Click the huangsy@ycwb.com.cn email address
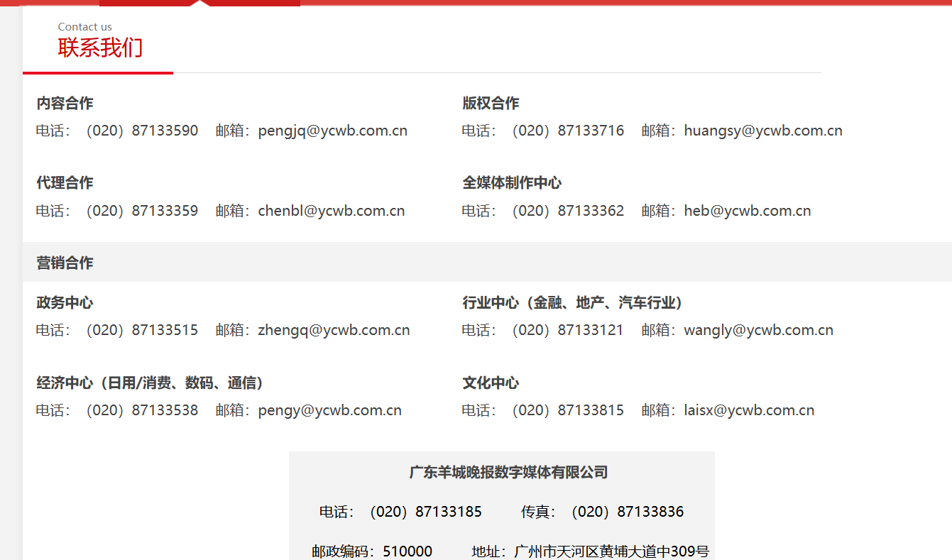The width and height of the screenshot is (952, 560). click(x=763, y=130)
